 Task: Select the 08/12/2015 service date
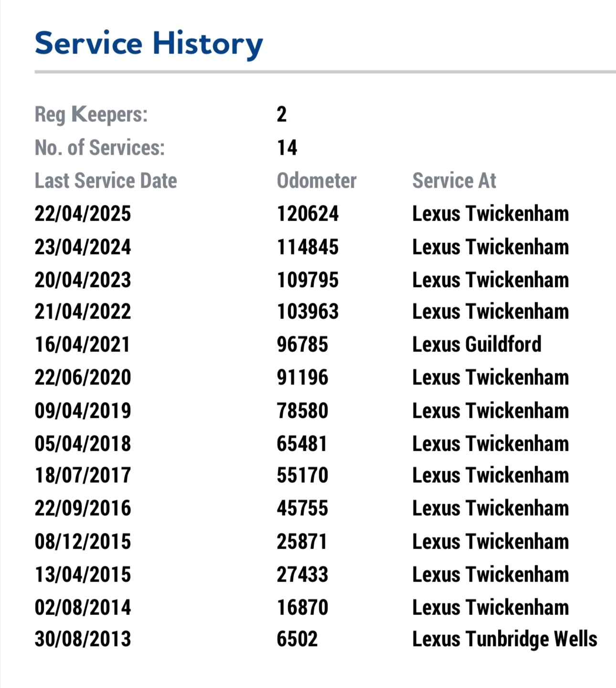pyautogui.click(x=83, y=541)
